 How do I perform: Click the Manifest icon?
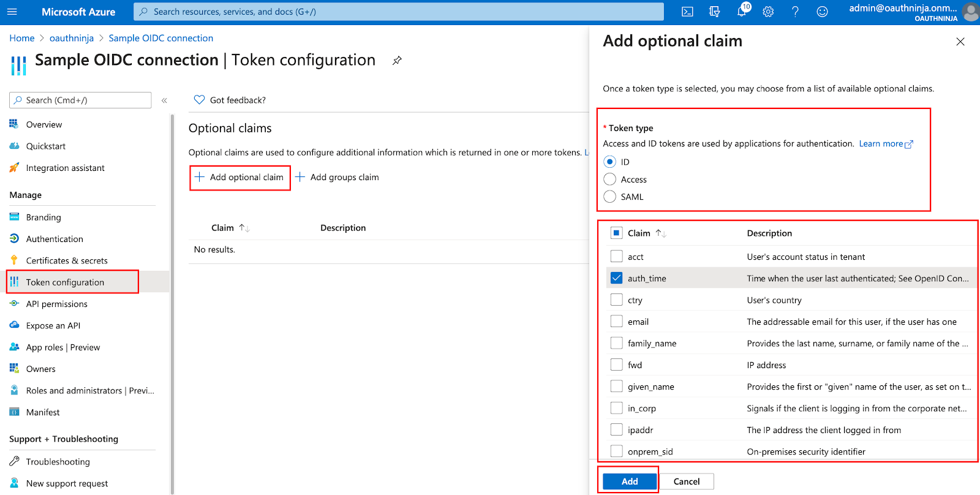14,412
